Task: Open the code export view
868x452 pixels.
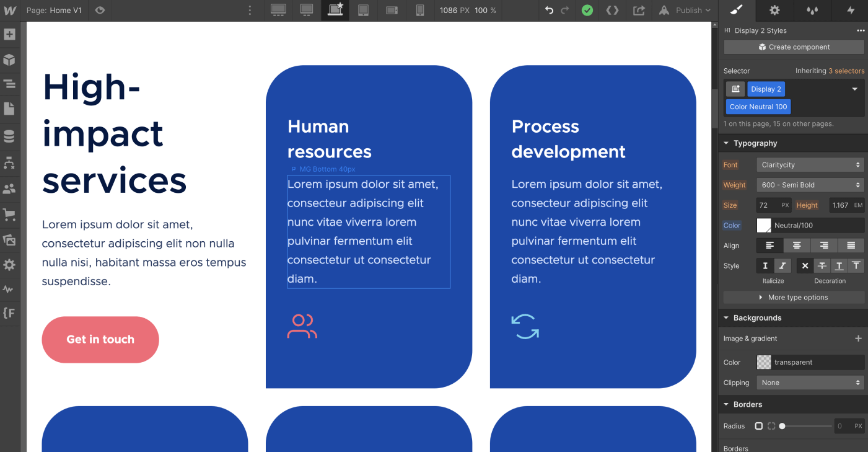Action: (613, 11)
